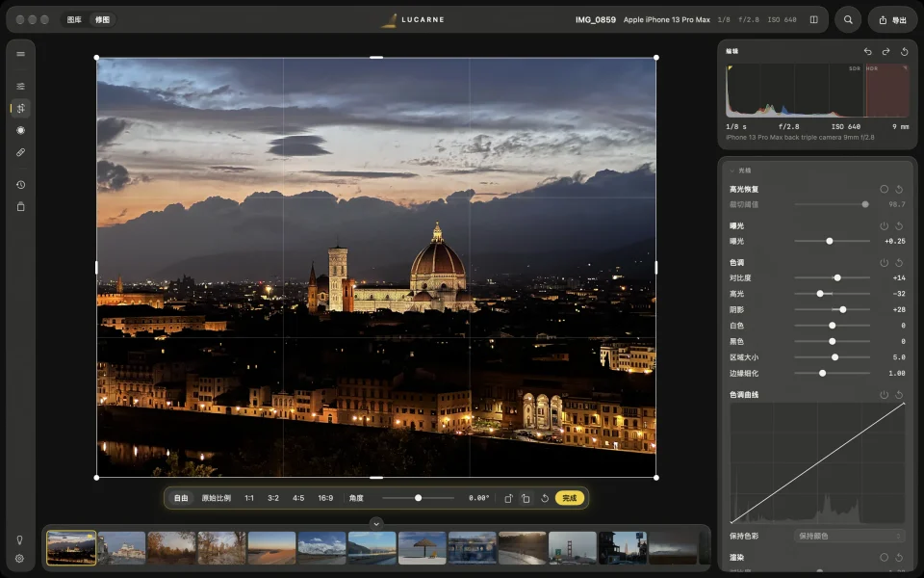Toggle 色调曲线 section power button
The height and width of the screenshot is (578, 924).
(x=884, y=395)
